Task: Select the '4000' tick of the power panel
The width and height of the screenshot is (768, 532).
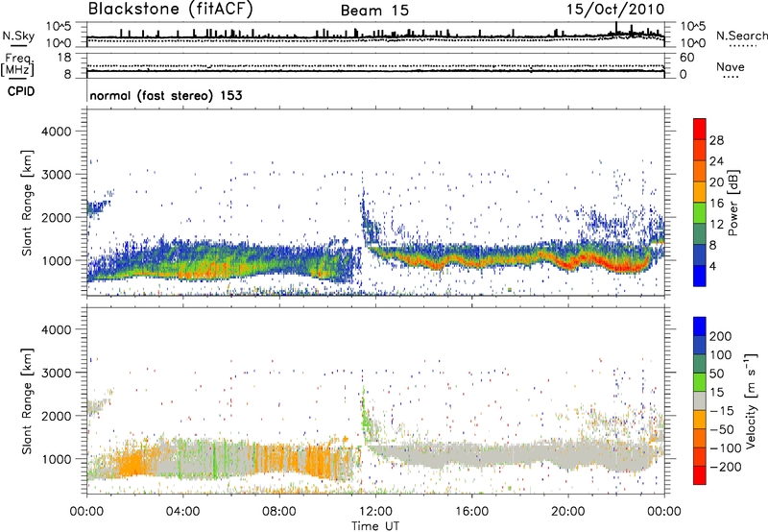Action: pyautogui.click(x=57, y=132)
